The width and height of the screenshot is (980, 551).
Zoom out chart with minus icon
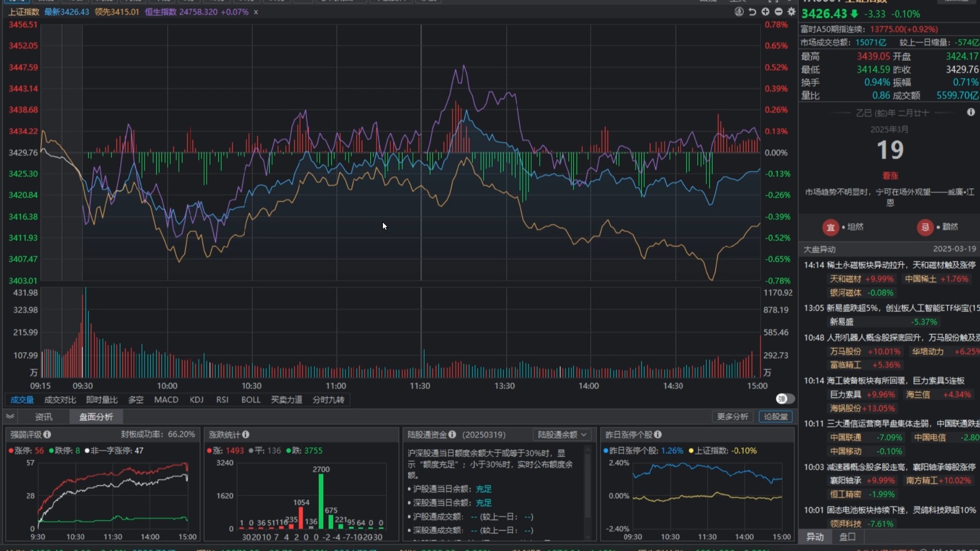tap(779, 12)
